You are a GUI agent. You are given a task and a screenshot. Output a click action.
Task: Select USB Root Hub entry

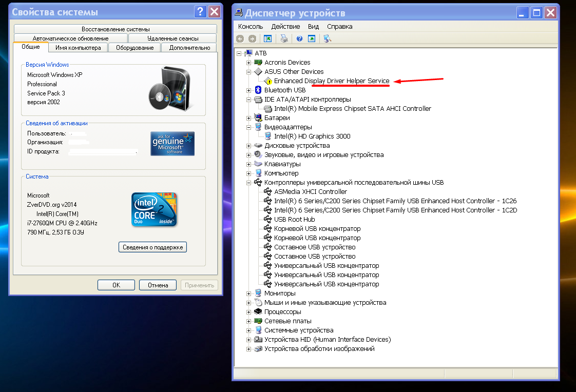295,220
